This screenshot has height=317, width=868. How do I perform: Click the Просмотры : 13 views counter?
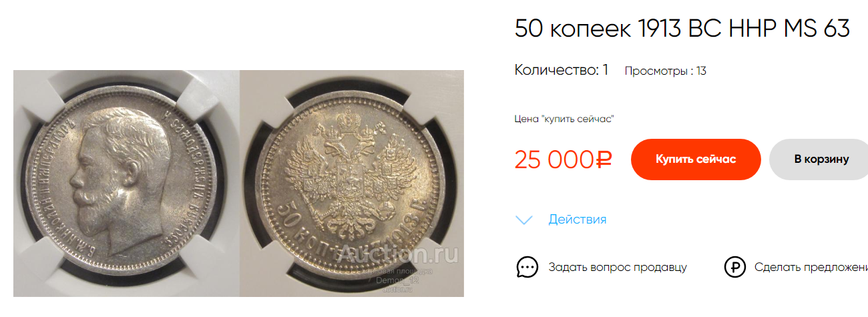665,71
